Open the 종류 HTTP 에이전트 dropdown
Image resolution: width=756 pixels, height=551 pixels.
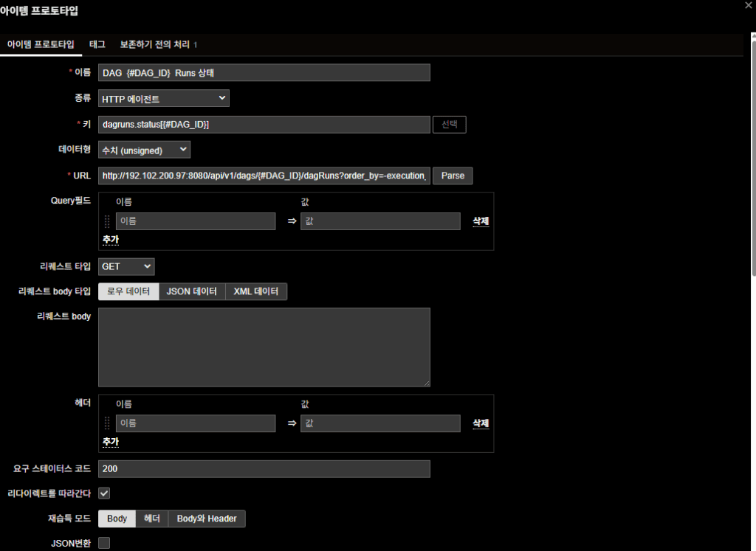point(164,98)
